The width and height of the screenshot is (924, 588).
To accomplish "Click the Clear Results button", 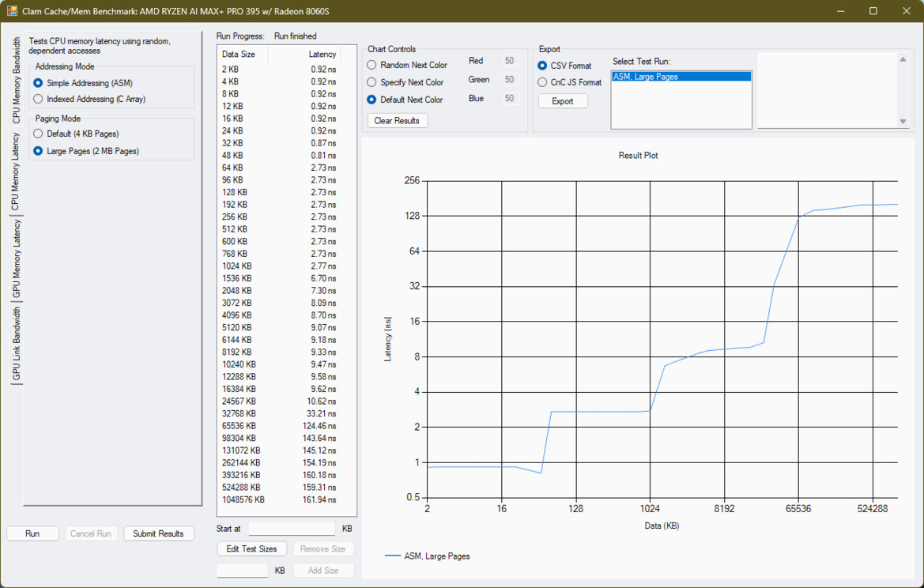I will 397,121.
